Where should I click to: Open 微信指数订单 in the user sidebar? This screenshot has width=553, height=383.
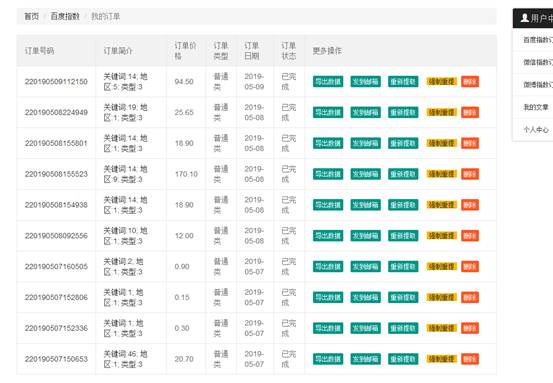pos(538,62)
